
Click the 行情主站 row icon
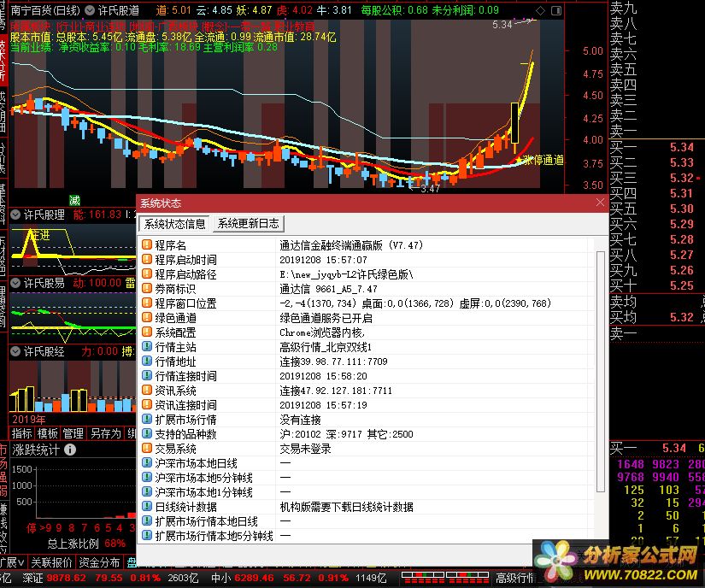click(x=147, y=347)
